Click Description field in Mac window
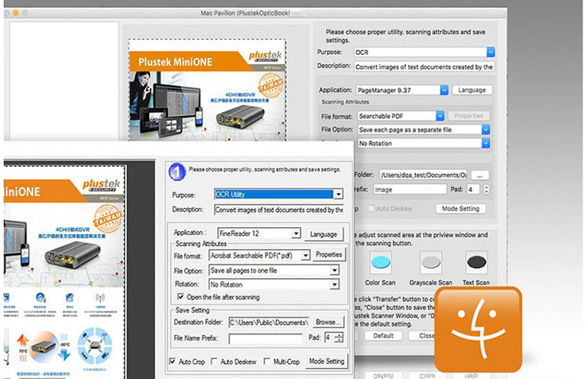Viewport: 588px width, 379px height. [424, 67]
